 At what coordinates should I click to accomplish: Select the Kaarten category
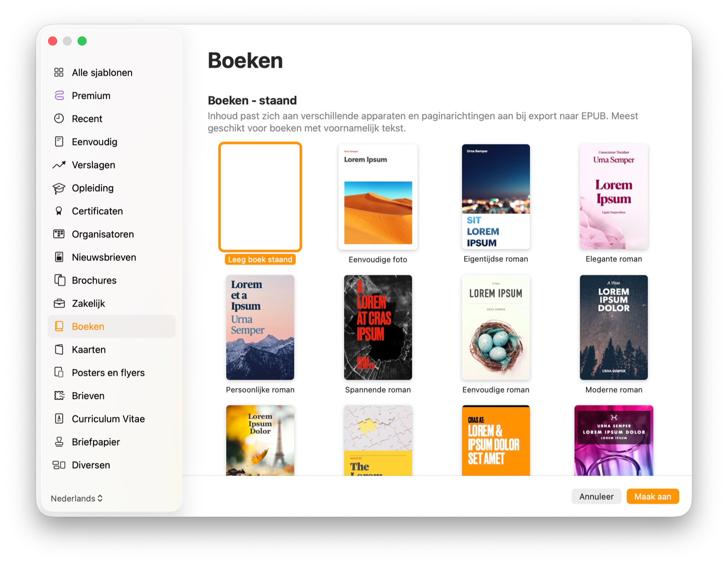pos(89,350)
